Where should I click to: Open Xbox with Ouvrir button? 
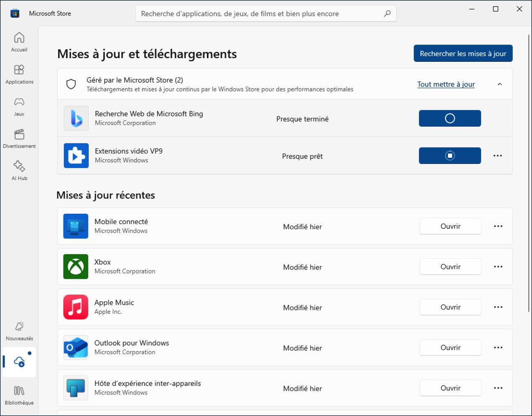coord(450,267)
